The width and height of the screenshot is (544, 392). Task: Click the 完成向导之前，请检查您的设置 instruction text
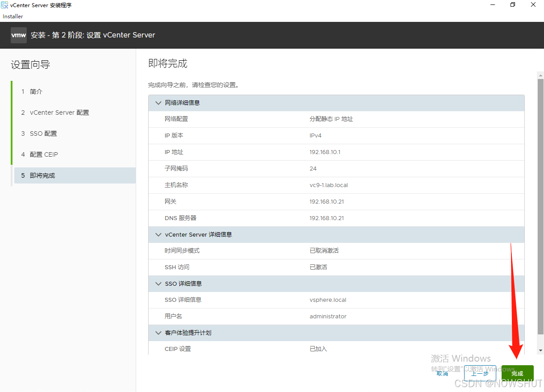coord(193,85)
